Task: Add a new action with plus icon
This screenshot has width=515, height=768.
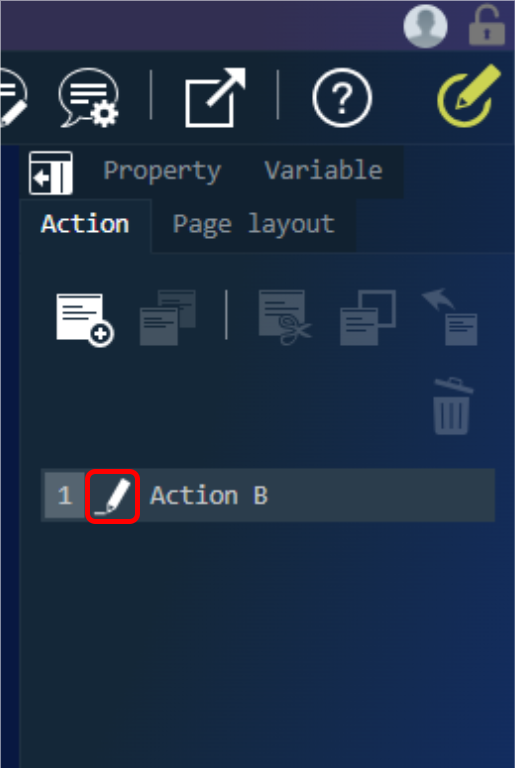Action: pyautogui.click(x=85, y=320)
